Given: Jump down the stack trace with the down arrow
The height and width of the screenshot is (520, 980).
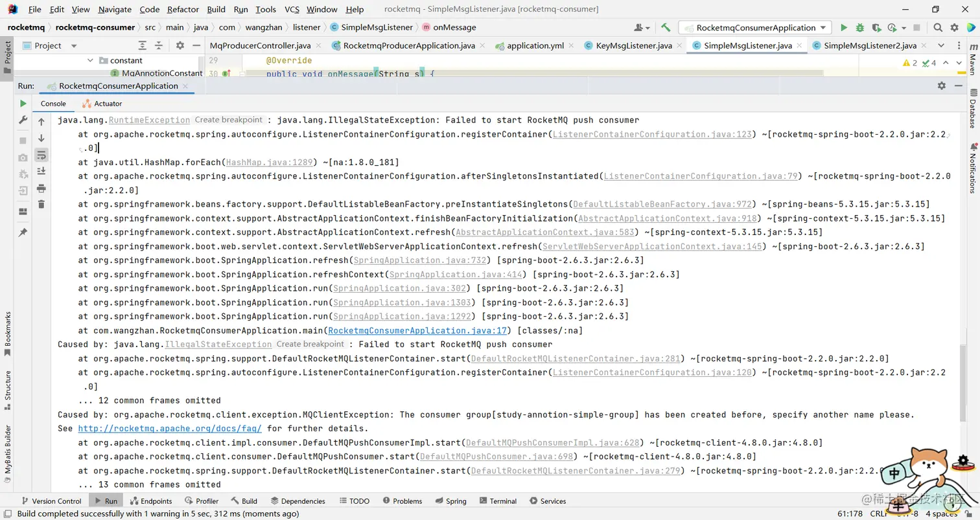Looking at the screenshot, I should point(41,138).
